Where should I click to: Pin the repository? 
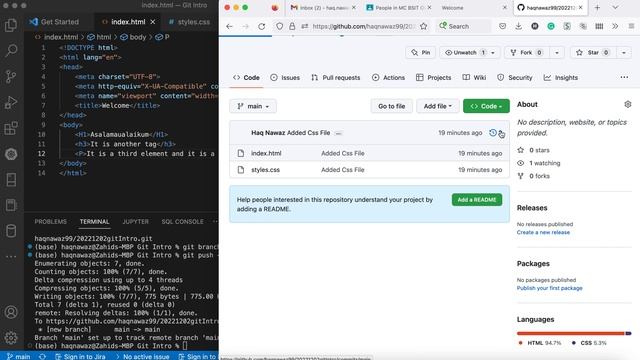(x=420, y=53)
